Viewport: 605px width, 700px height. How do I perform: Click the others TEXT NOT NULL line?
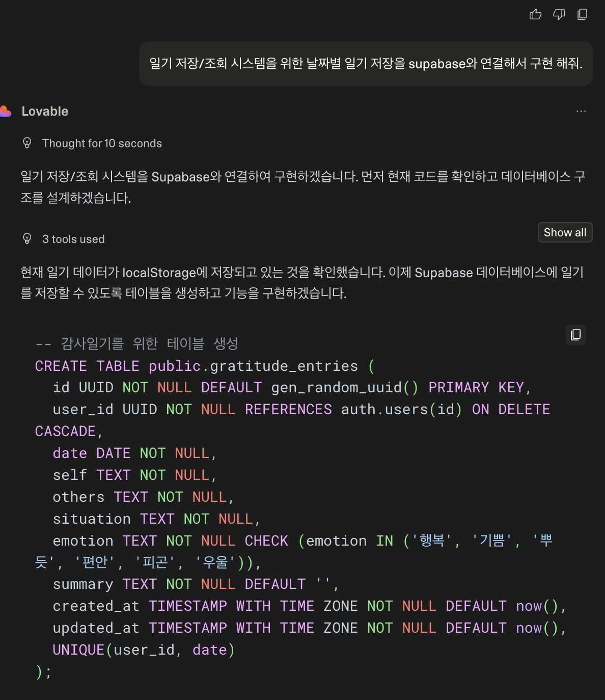[x=144, y=497]
